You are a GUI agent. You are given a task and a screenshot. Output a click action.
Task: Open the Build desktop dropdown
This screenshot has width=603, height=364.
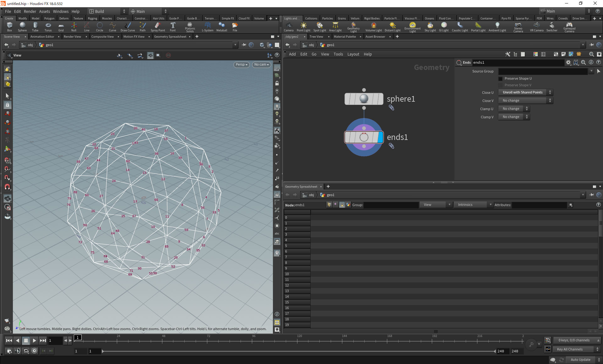coord(107,11)
